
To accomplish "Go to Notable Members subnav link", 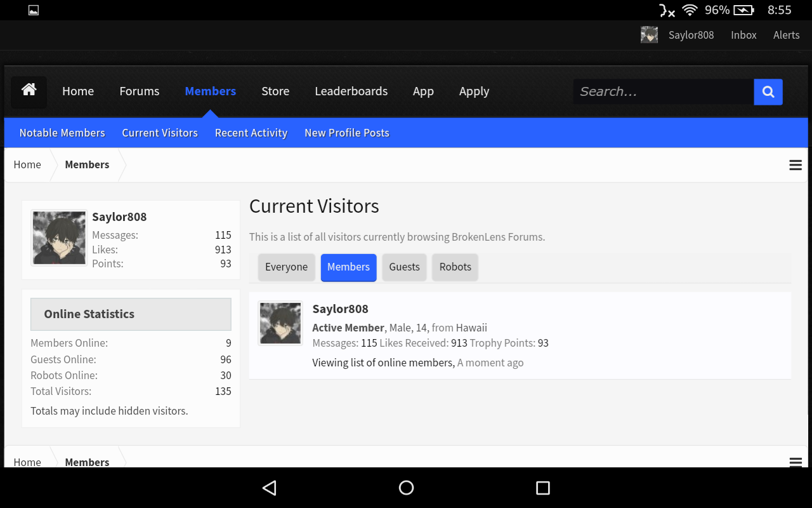I will (x=62, y=133).
